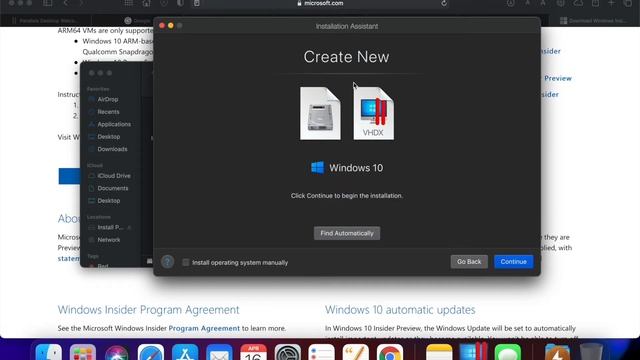Screen dimensions: 640x360
Task: Open Messages from the Dock
Action: [507, 353]
